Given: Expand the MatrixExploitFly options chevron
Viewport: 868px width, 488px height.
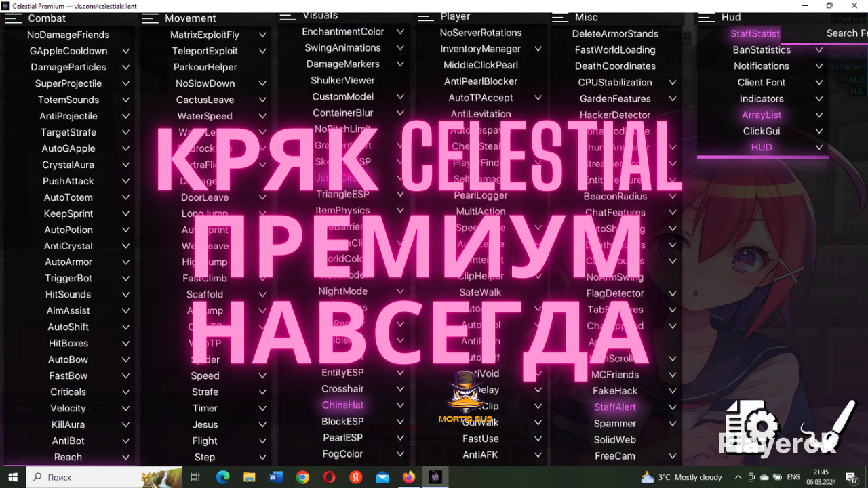Looking at the screenshot, I should (262, 35).
